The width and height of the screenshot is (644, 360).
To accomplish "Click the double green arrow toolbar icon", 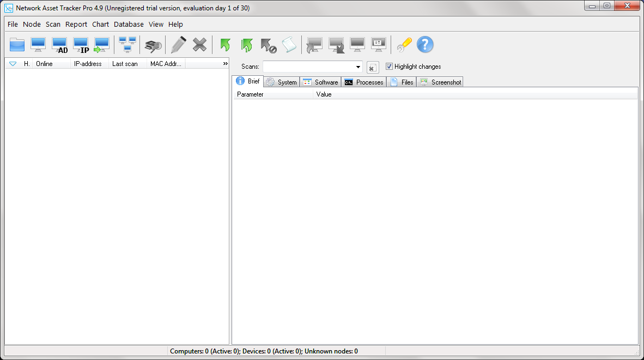I will pos(247,45).
